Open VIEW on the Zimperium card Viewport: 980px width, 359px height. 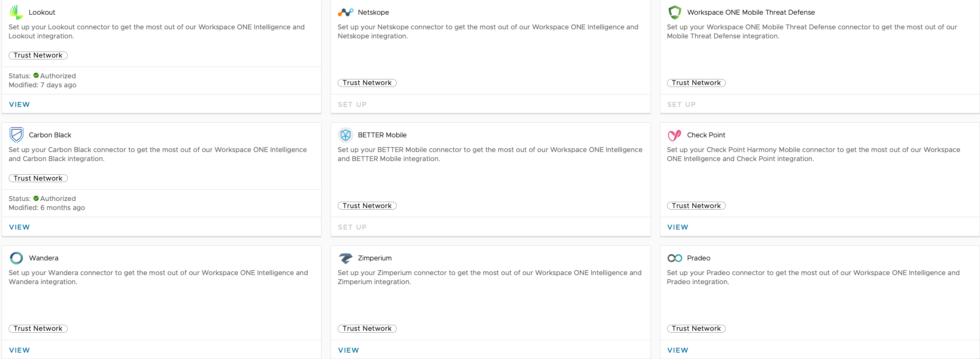point(349,350)
